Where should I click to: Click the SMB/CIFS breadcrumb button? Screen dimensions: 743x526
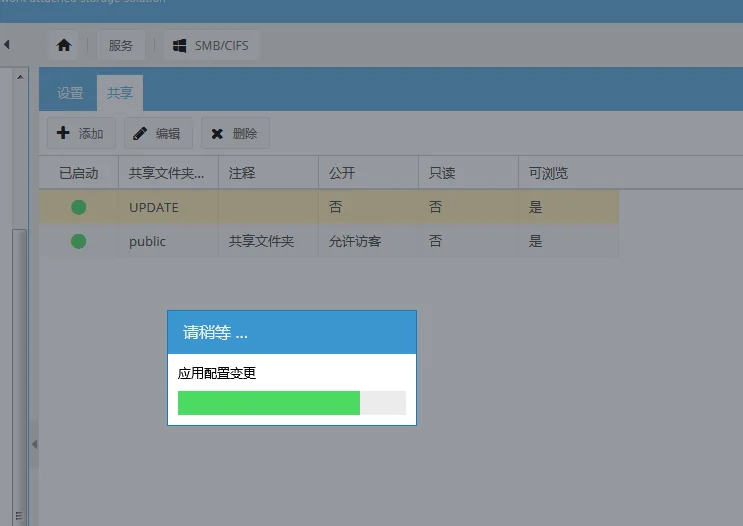pos(211,45)
